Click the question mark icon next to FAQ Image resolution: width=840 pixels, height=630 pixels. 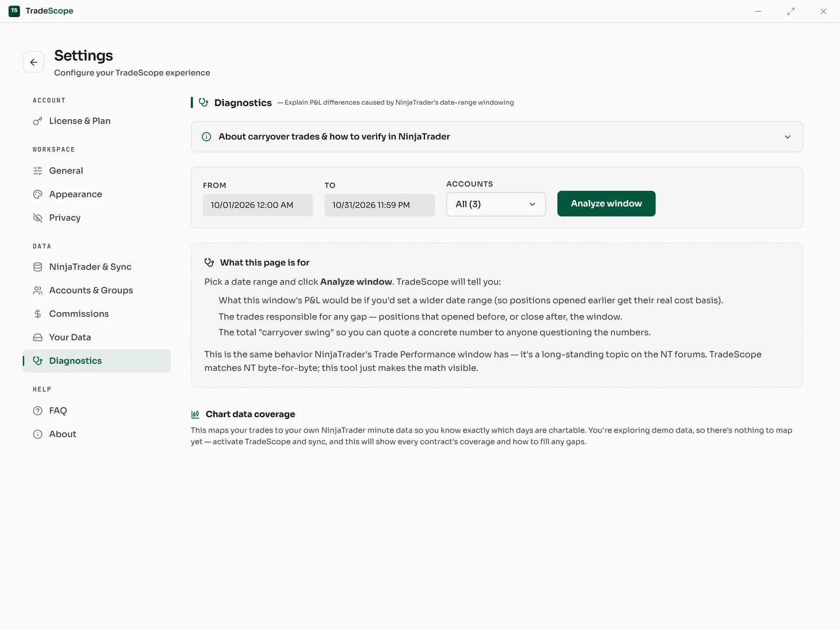point(38,410)
